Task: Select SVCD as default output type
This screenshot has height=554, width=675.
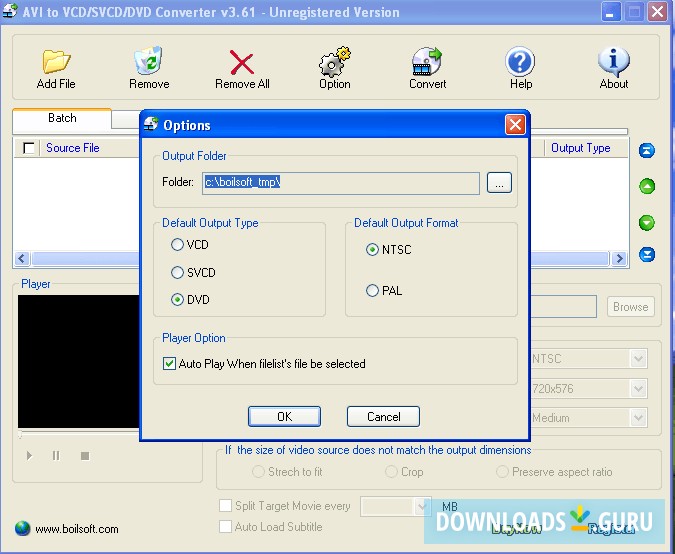Action: (177, 272)
